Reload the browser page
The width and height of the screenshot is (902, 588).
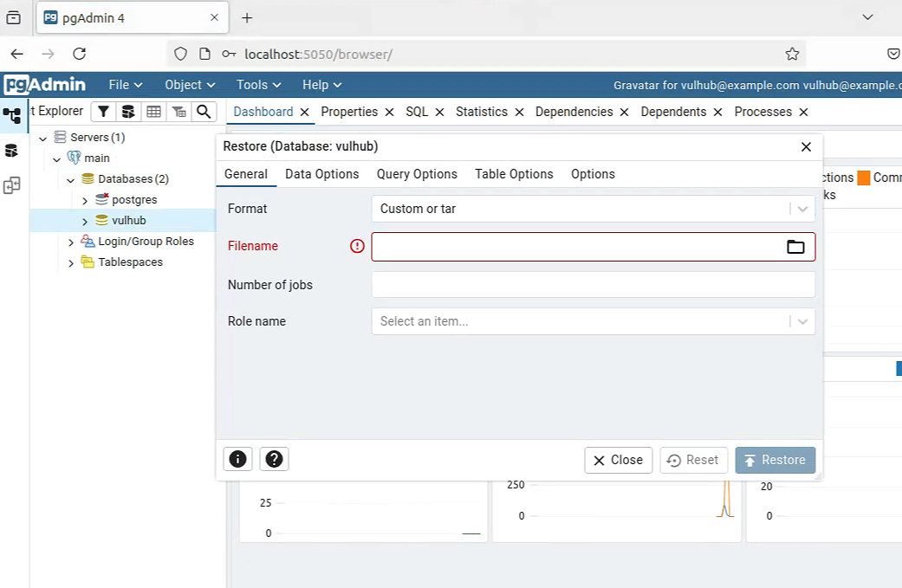[x=80, y=54]
